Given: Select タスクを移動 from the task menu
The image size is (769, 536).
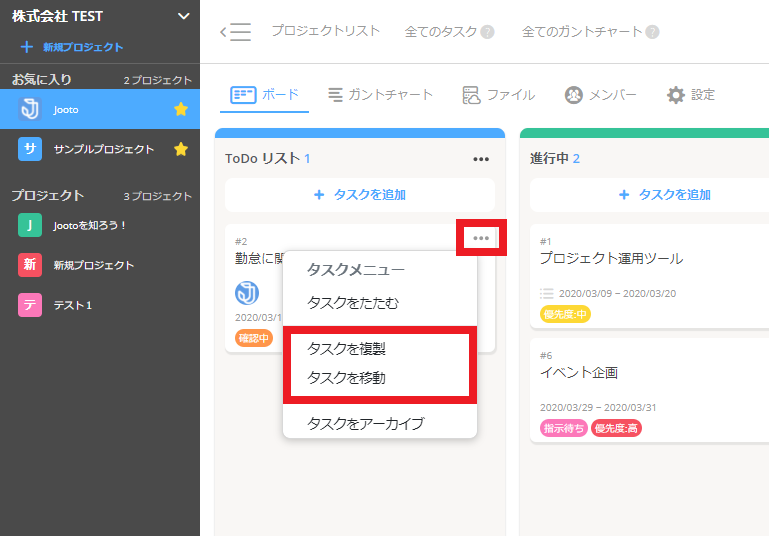Looking at the screenshot, I should pos(346,378).
